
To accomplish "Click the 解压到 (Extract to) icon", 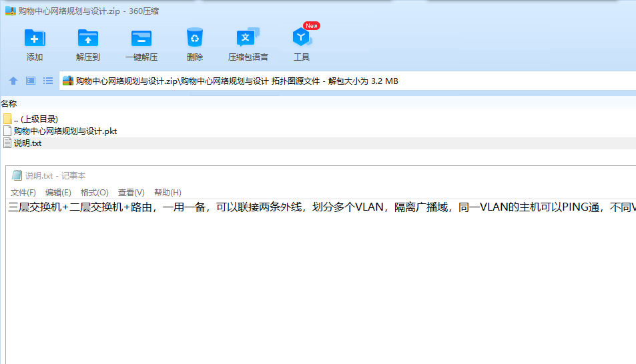I will pyautogui.click(x=87, y=39).
